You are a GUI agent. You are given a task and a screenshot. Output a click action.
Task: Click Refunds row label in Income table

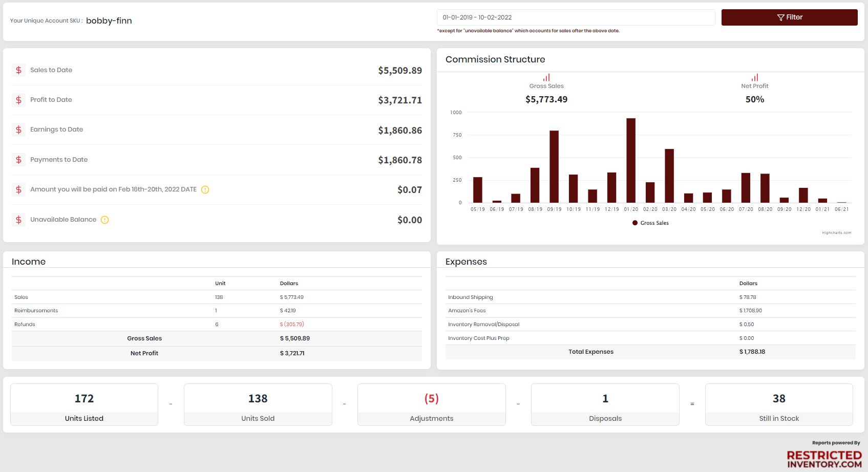25,325
